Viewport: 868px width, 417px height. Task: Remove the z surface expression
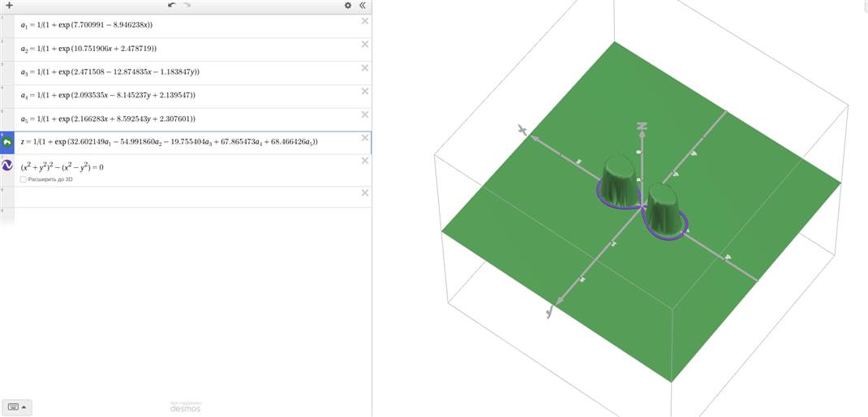(x=365, y=138)
